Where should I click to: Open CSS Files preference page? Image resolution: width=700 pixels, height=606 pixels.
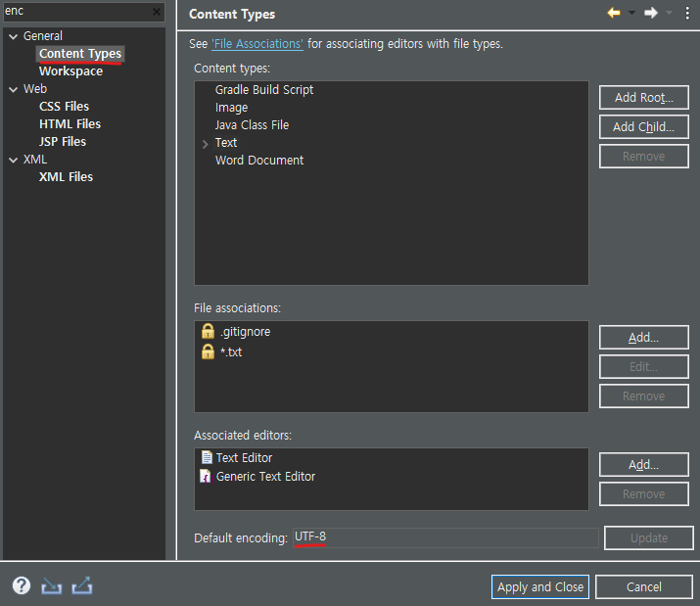[x=65, y=107]
